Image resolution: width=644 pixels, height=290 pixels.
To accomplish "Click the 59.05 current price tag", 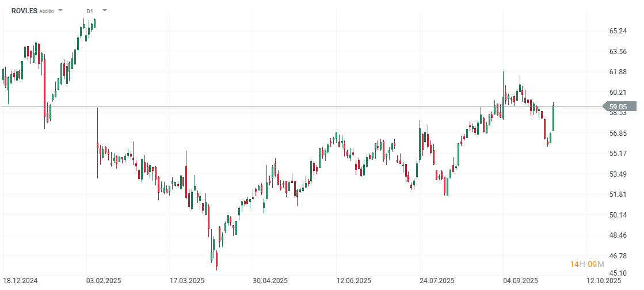I will pyautogui.click(x=618, y=106).
